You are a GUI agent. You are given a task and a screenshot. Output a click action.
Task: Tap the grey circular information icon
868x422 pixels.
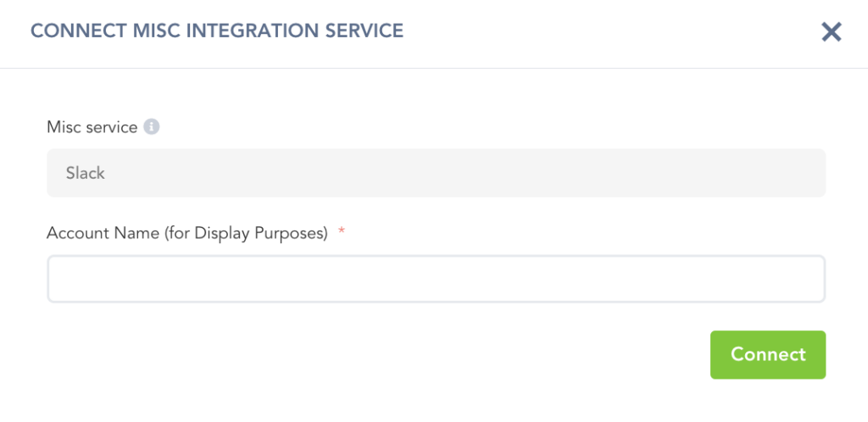pyautogui.click(x=152, y=127)
